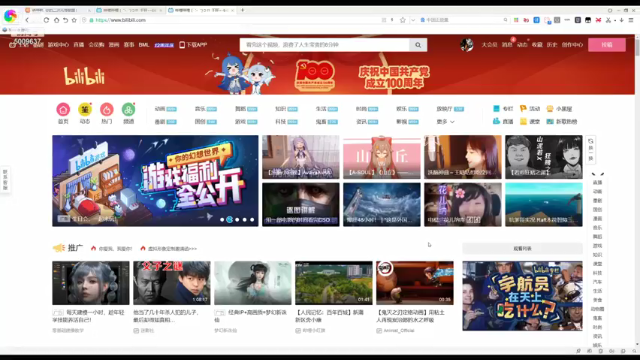Click the 观看列表 button
Screen dimensions: 640x360
[x=522, y=248]
